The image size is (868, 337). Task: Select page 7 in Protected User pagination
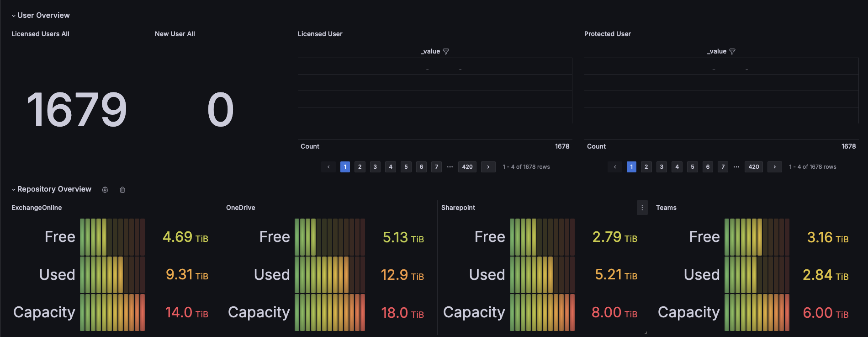pyautogui.click(x=723, y=167)
